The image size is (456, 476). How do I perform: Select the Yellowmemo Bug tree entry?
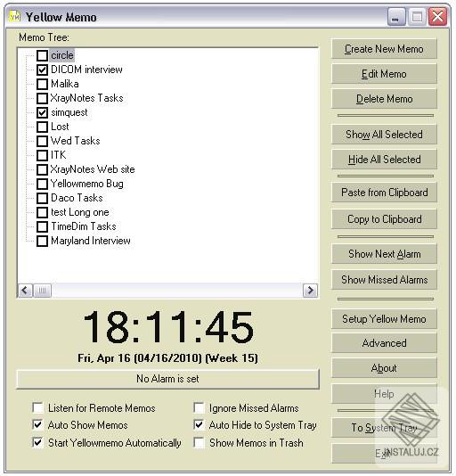[x=86, y=184]
